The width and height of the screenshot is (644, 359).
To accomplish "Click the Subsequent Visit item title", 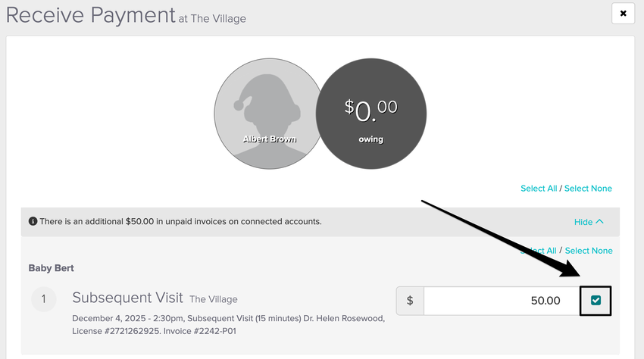I will 127,298.
